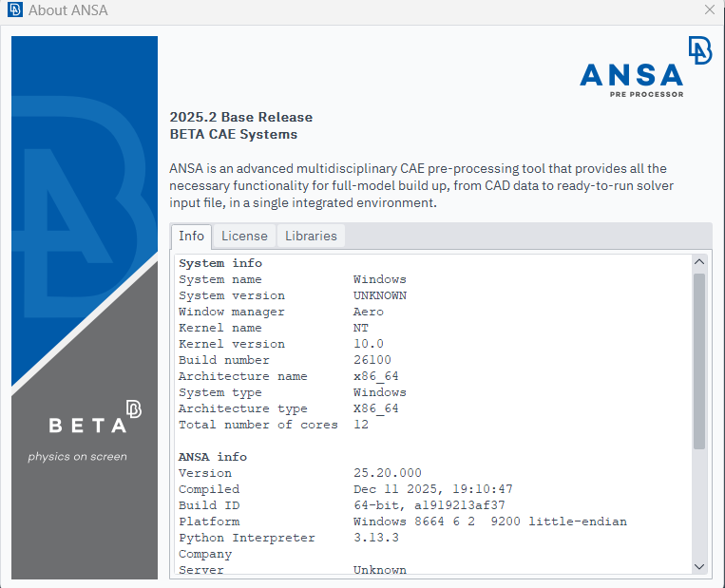Click the "System info" heading
The height and width of the screenshot is (588, 725).
[x=220, y=263]
